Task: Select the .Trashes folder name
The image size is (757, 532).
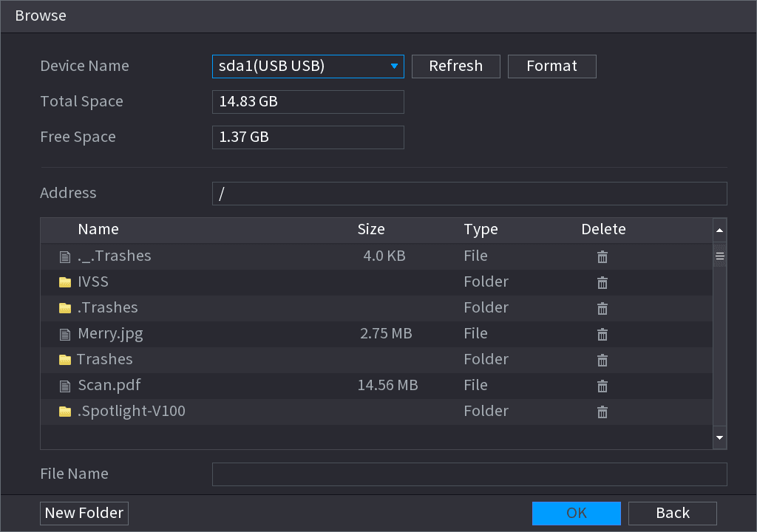Action: (x=108, y=307)
